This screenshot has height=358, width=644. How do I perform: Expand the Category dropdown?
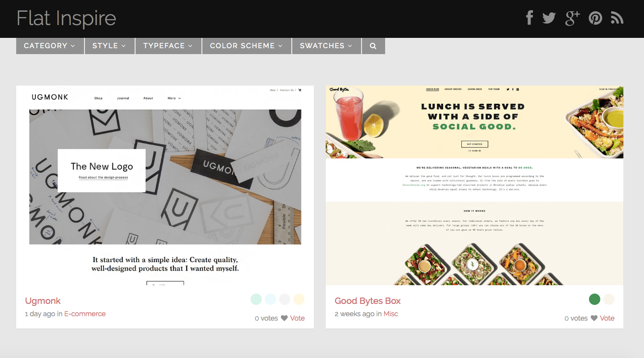click(x=50, y=46)
